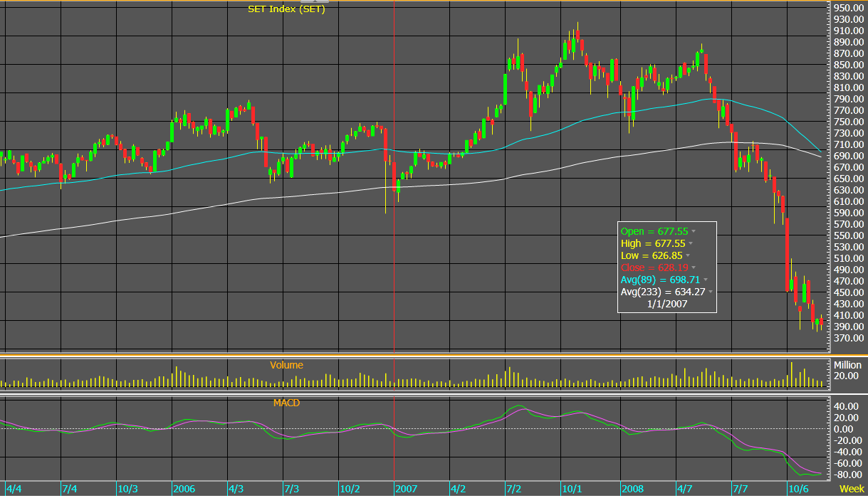The image size is (868, 498).
Task: Click the Avg(89) = 698.71 value text
Action: point(661,280)
